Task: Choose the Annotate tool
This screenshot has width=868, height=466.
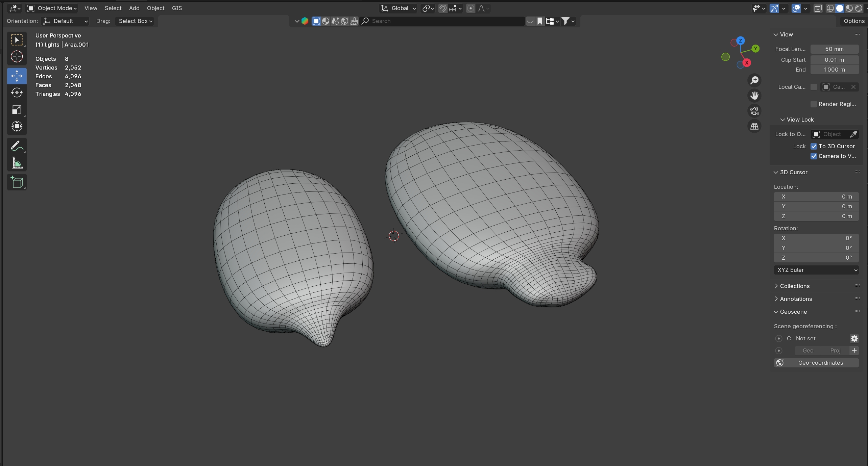Action: pyautogui.click(x=17, y=146)
